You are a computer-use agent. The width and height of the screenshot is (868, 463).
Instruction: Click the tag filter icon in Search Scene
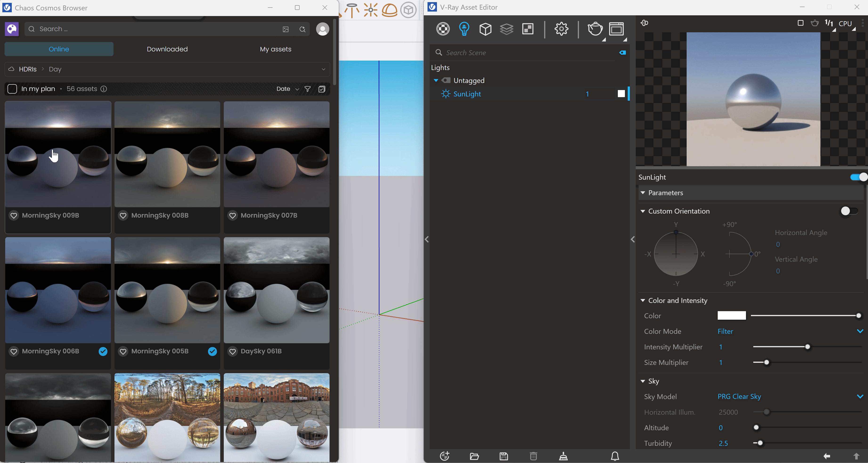coord(622,53)
